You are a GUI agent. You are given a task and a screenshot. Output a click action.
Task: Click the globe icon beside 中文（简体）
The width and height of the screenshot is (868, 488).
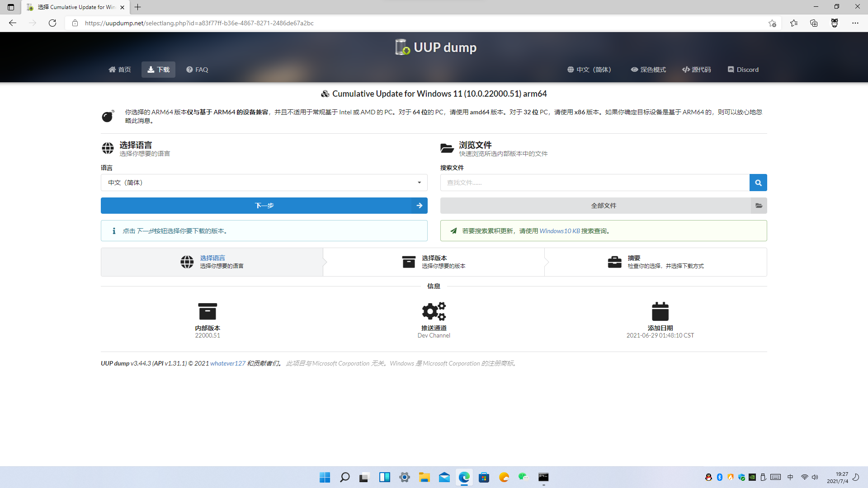(x=571, y=70)
